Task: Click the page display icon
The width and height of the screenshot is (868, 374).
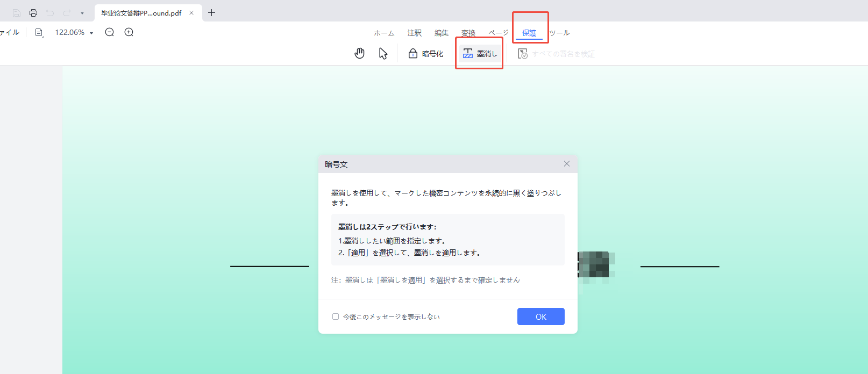Action: 39,32
